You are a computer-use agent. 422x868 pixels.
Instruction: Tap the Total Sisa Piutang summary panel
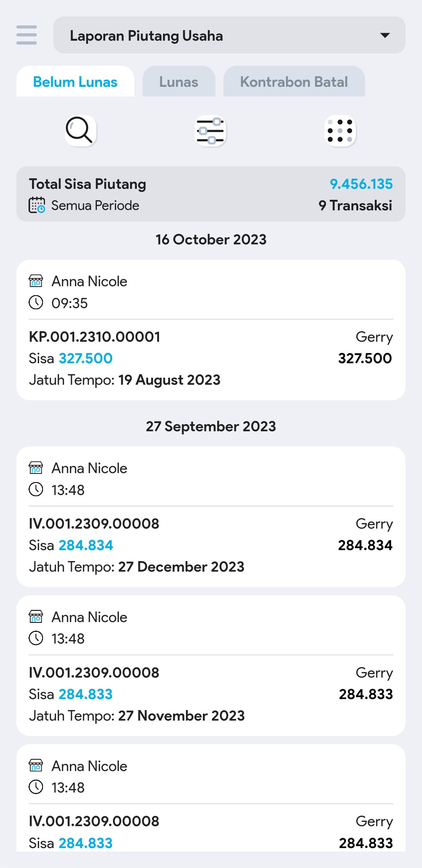coord(211,194)
